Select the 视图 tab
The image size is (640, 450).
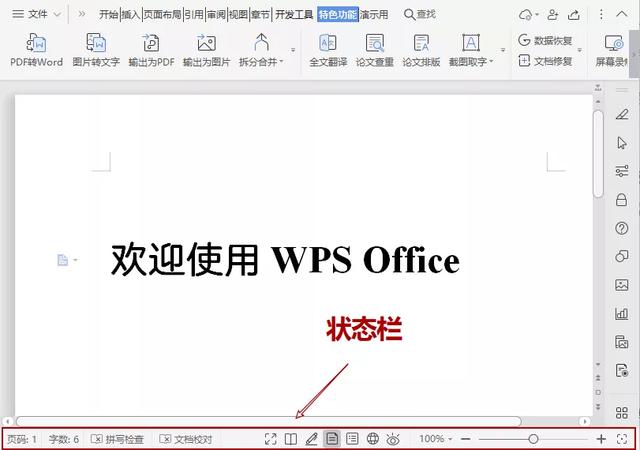(x=238, y=15)
